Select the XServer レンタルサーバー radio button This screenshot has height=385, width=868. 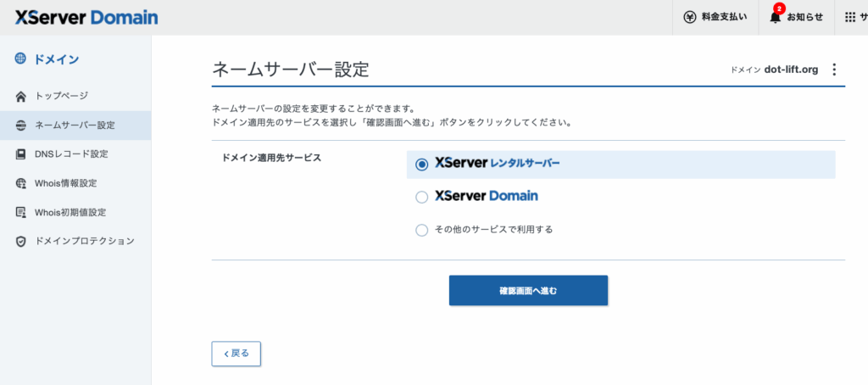[x=422, y=165]
